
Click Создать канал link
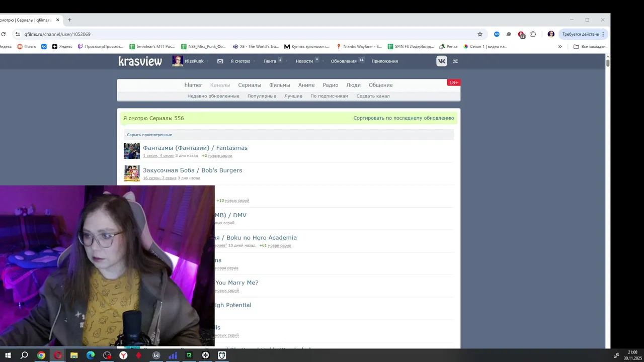click(373, 96)
